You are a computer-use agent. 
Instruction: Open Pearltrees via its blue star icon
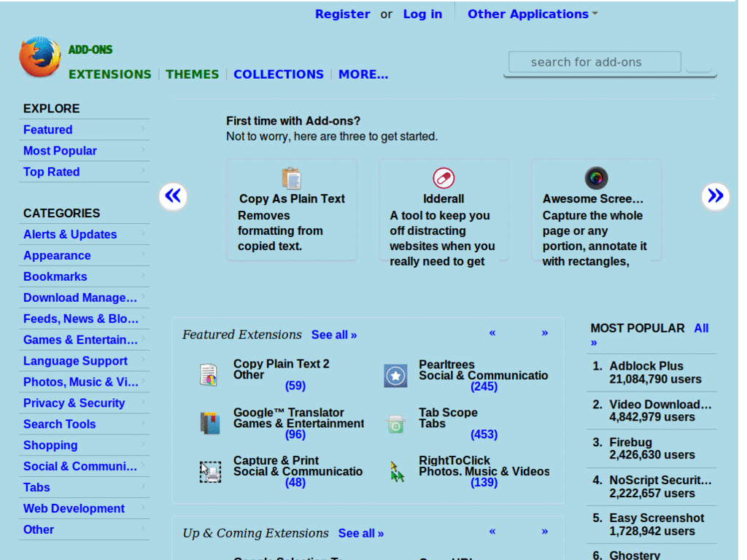[395, 376]
